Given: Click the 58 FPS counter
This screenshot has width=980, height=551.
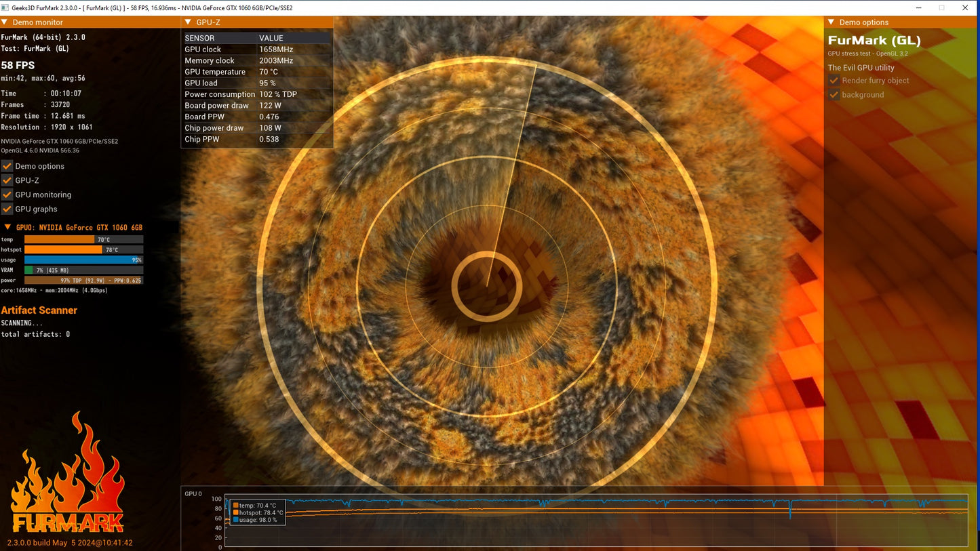Looking at the screenshot, I should click(x=18, y=65).
